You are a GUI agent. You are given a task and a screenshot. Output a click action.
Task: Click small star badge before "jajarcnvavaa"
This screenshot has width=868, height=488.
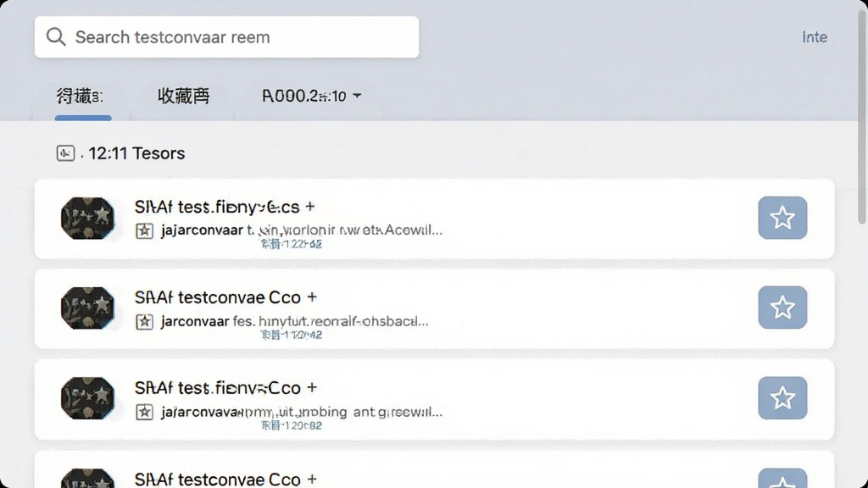[x=144, y=412]
